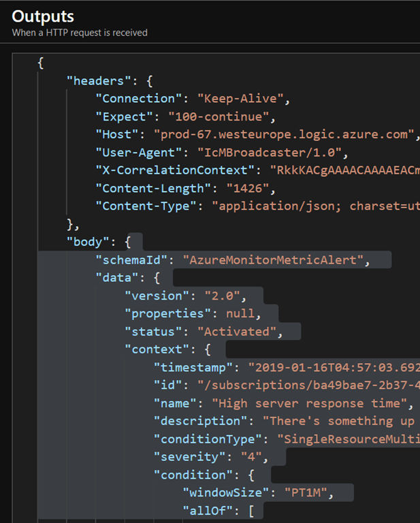The width and height of the screenshot is (420, 523).
Task: Click the "condition" key
Action: click(x=193, y=475)
